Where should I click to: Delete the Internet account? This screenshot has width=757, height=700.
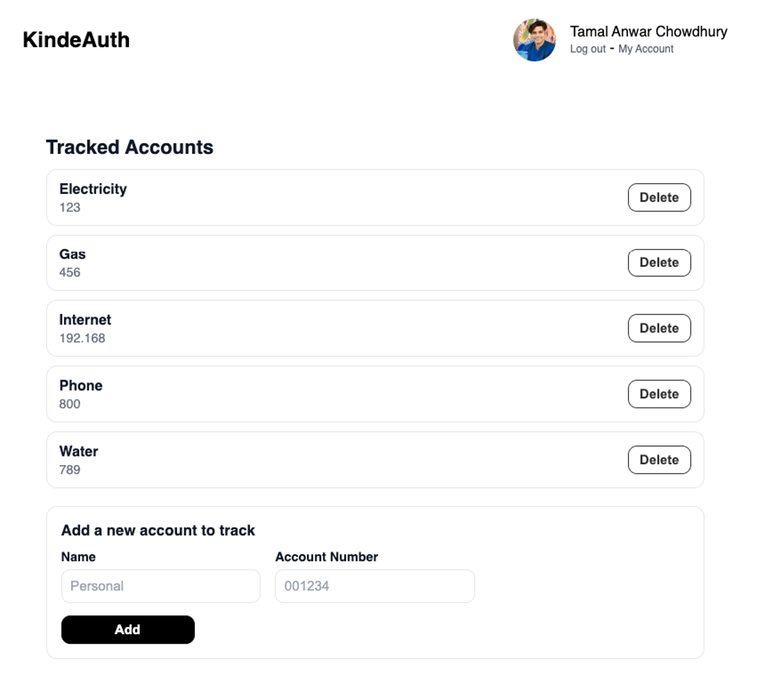coord(659,328)
